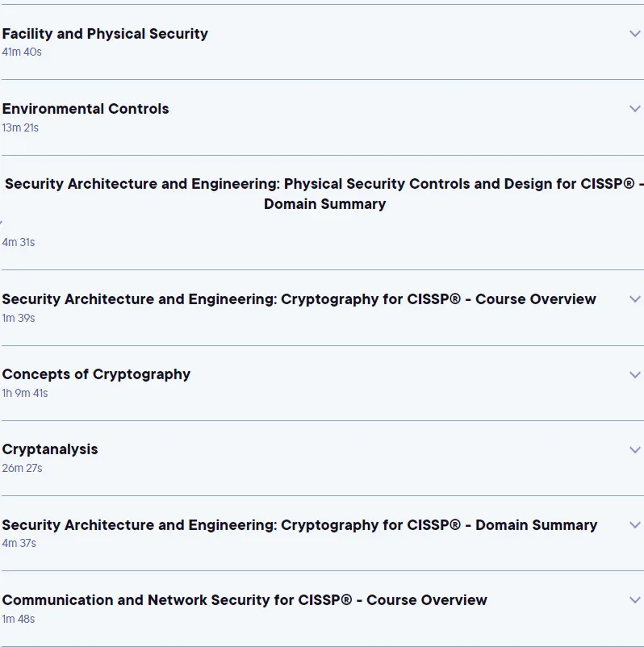The image size is (644, 647).
Task: Open the Environmental Controls module title
Action: coord(86,109)
